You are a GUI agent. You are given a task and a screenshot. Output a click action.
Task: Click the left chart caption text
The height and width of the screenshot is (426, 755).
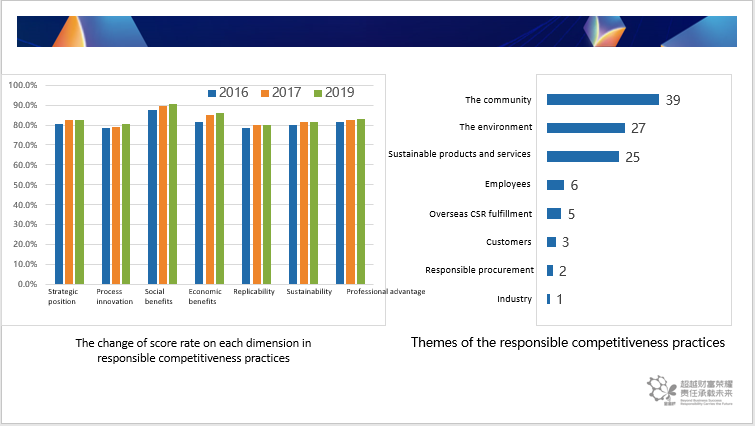193,350
